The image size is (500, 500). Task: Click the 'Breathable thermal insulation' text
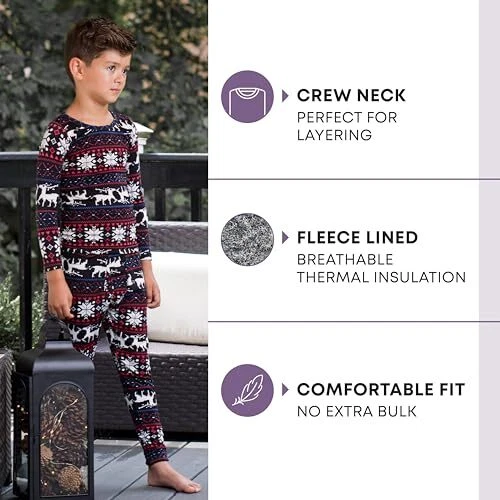pyautogui.click(x=381, y=269)
